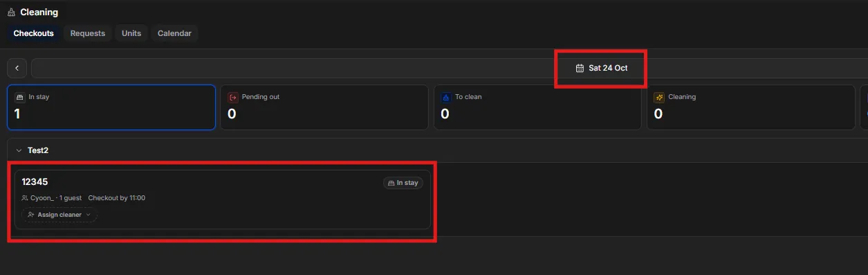Click the Cyoon_ · 1 guest text

click(x=56, y=198)
